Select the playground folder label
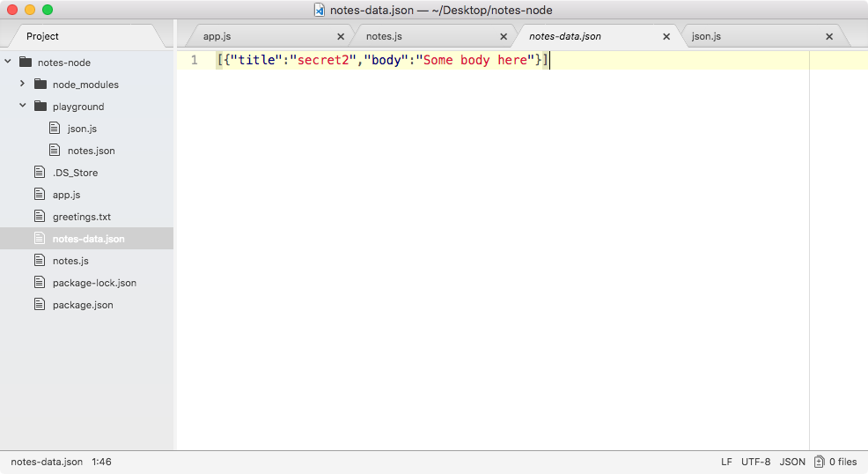 point(78,107)
